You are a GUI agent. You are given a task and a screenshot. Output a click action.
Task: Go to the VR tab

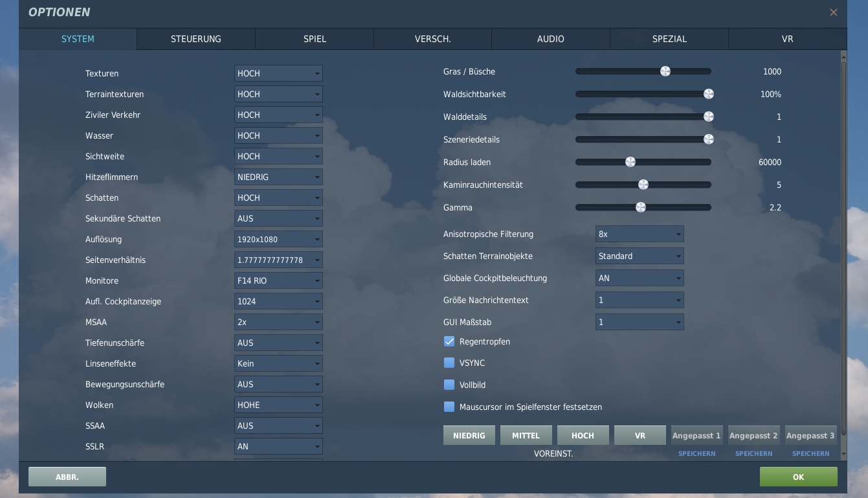click(x=787, y=39)
